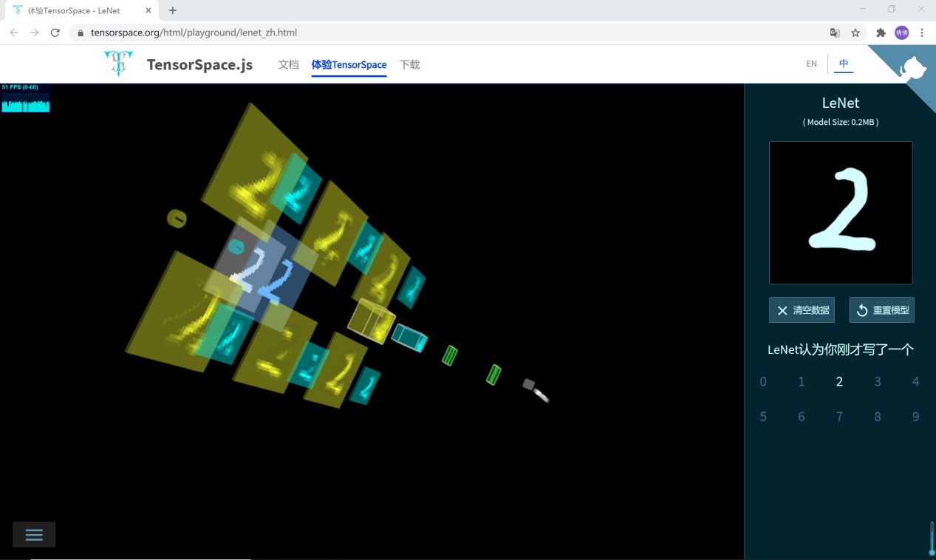Click the address bar URL
The height and width of the screenshot is (560, 936).
pyautogui.click(x=194, y=33)
